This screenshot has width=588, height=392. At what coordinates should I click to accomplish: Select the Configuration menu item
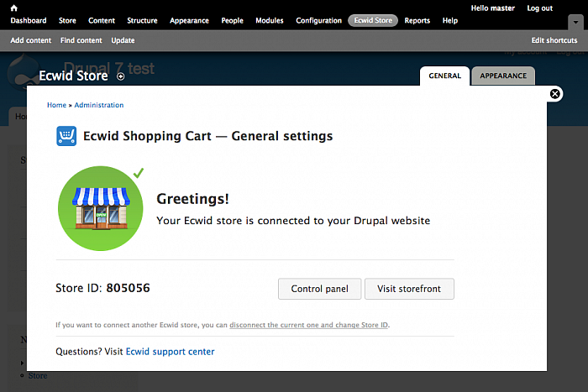[318, 21]
